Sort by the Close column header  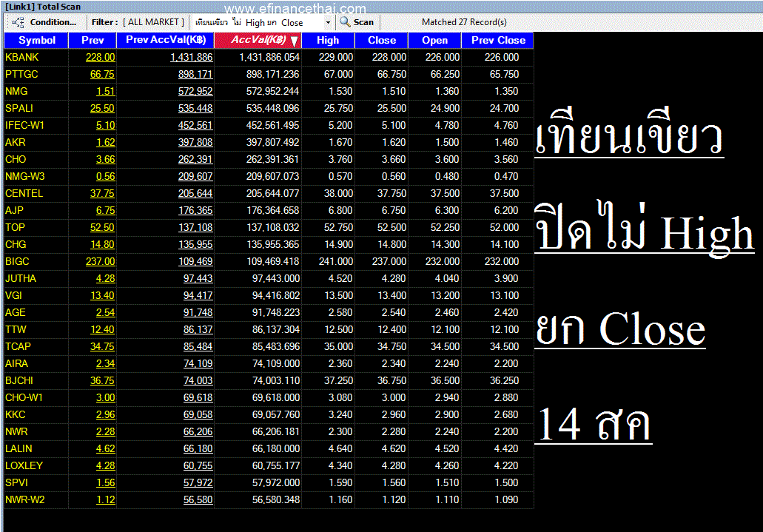[x=382, y=41]
